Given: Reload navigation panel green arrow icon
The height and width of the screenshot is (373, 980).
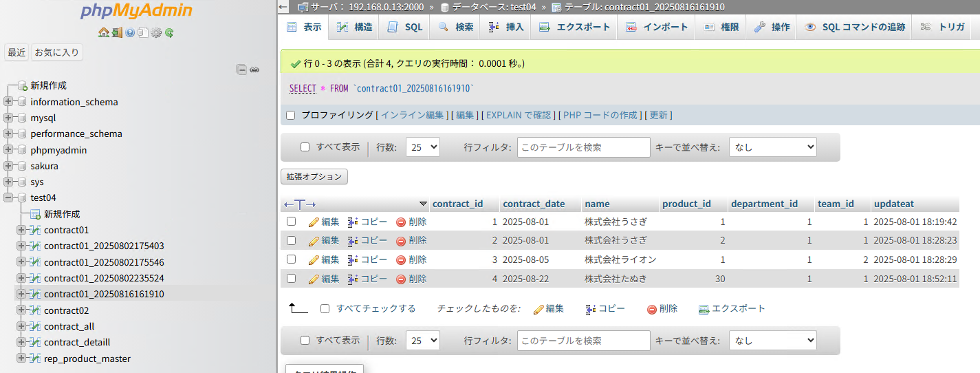Looking at the screenshot, I should pyautogui.click(x=169, y=32).
